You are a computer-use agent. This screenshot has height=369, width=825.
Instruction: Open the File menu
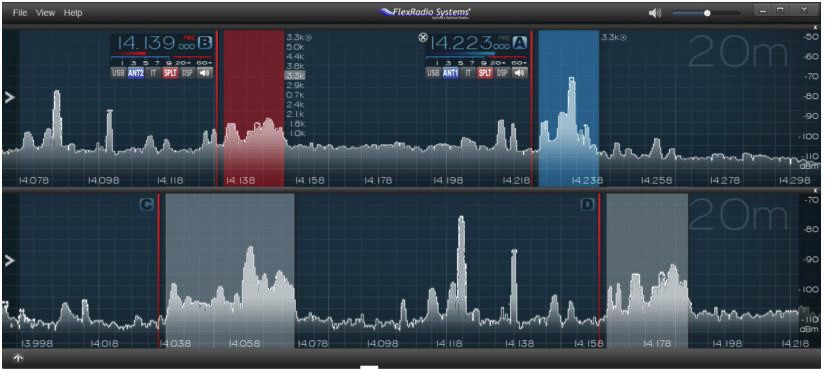coord(20,13)
